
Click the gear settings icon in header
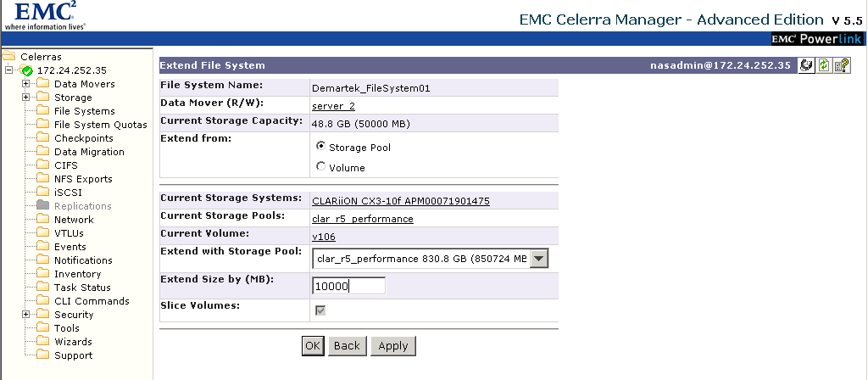tap(806, 65)
